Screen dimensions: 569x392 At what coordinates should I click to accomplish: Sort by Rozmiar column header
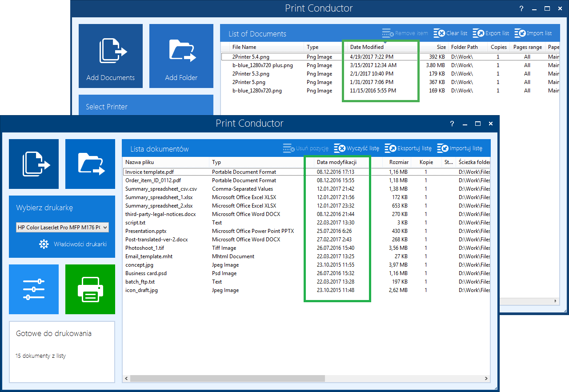pos(397,162)
